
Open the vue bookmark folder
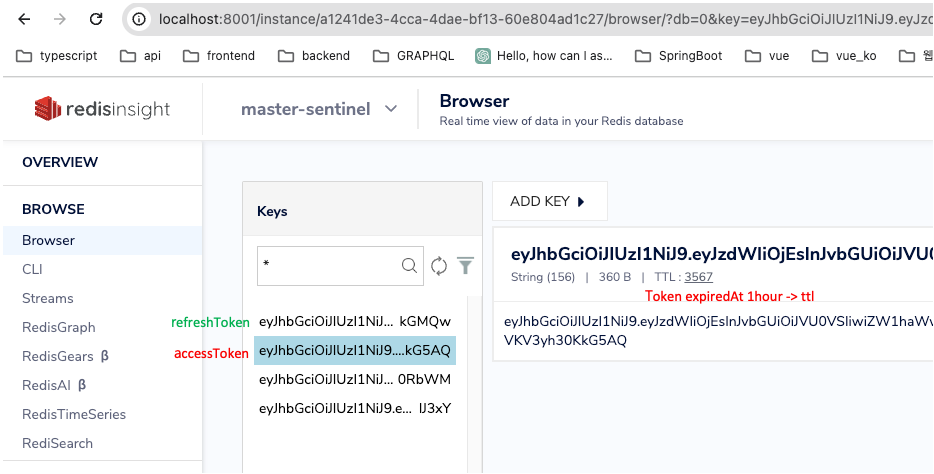(767, 56)
